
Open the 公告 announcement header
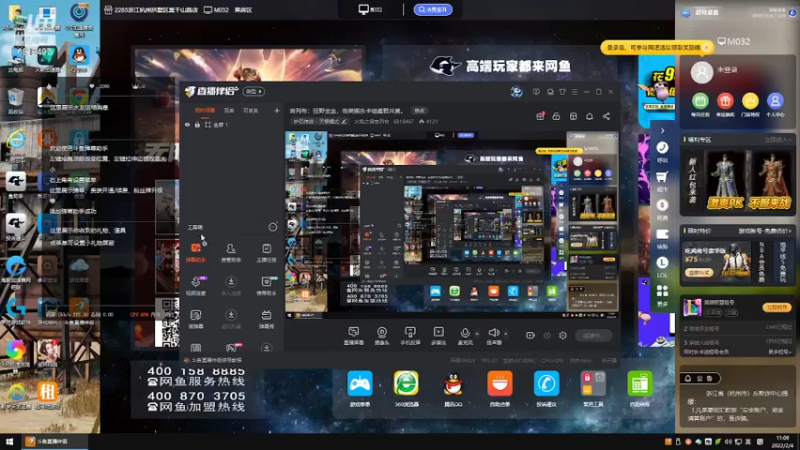tap(700, 378)
